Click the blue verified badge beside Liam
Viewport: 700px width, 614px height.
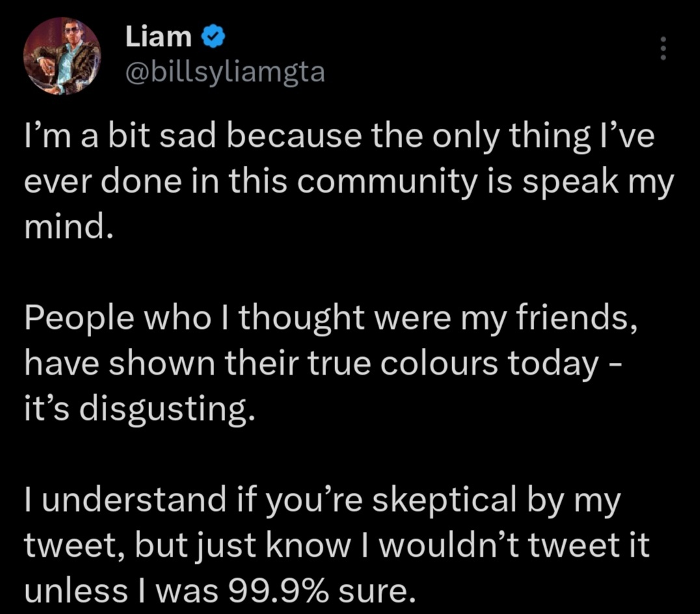click(x=214, y=36)
